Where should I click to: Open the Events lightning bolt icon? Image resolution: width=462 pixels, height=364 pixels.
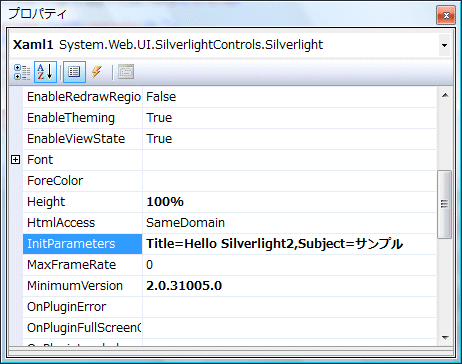(97, 72)
